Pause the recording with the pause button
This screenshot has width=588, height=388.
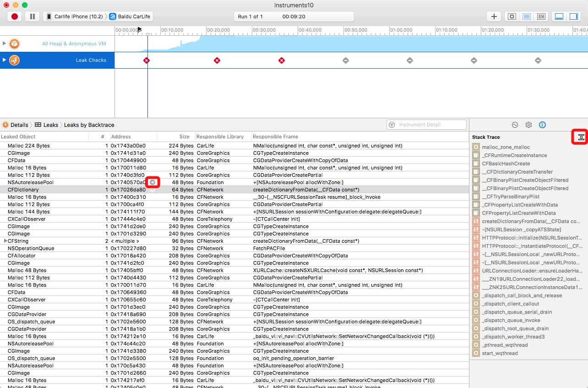click(32, 16)
